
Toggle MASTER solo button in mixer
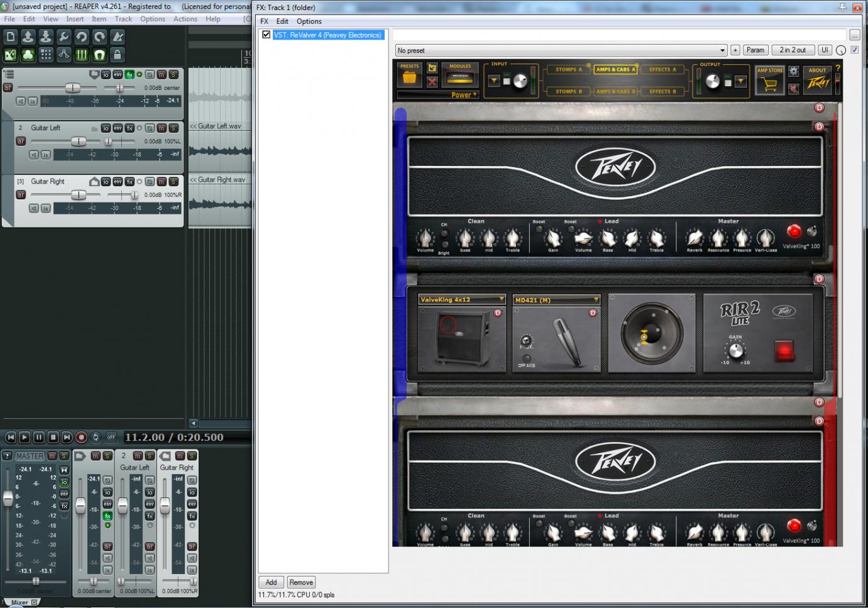pyautogui.click(x=63, y=456)
